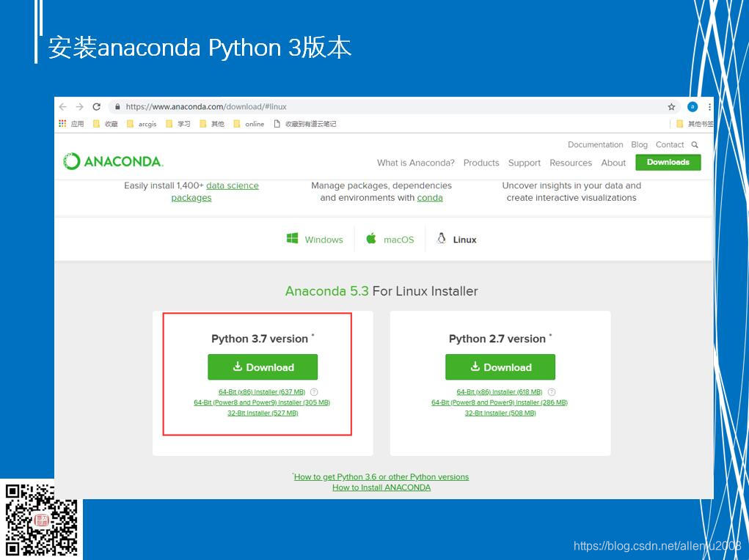Image resolution: width=749 pixels, height=560 pixels.
Task: Select the macOS installer tab
Action: point(390,239)
